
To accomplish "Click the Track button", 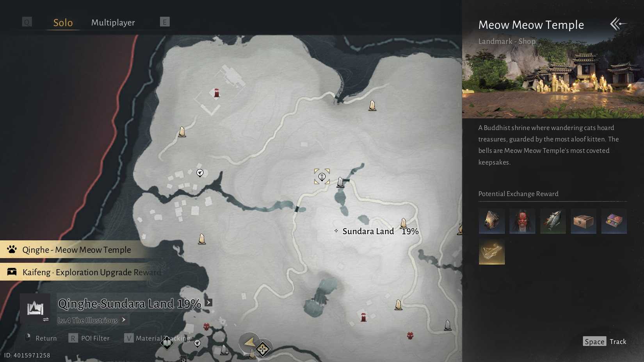I will click(605, 341).
